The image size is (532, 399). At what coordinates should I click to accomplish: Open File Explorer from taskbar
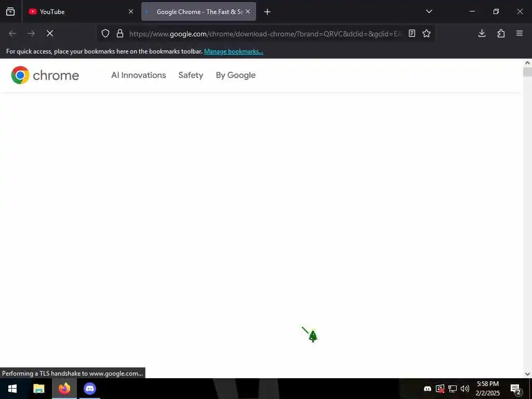click(38, 389)
